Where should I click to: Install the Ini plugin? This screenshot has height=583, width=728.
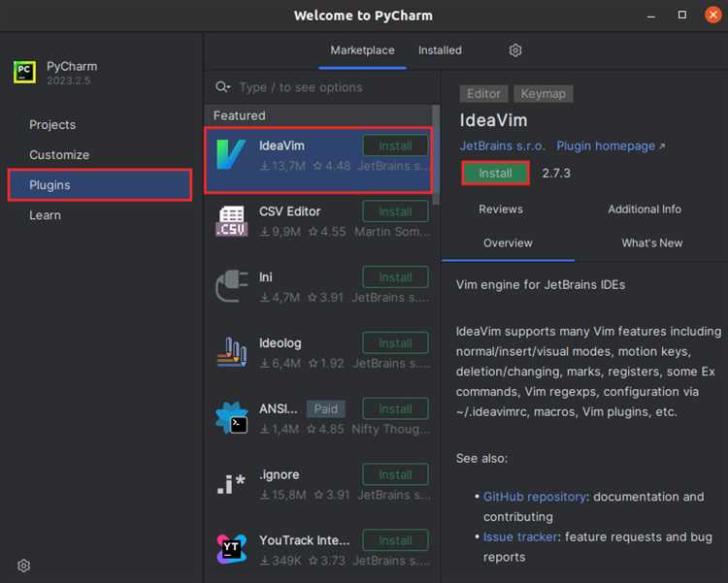395,277
